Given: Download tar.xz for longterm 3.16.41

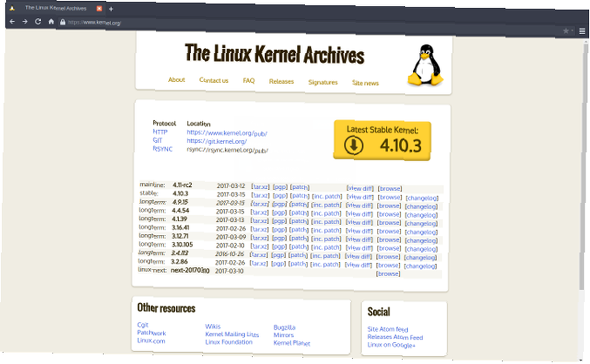Looking at the screenshot, I should pos(260,229).
